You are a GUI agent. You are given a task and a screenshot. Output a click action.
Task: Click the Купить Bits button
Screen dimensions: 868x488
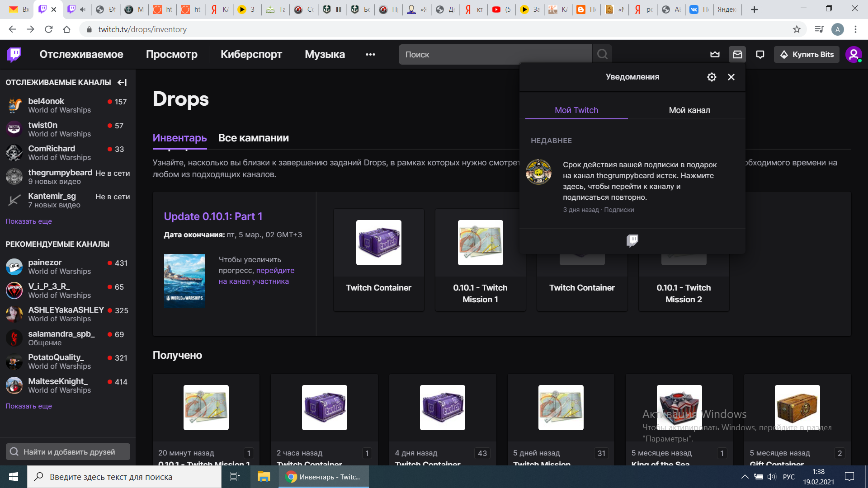pos(807,54)
